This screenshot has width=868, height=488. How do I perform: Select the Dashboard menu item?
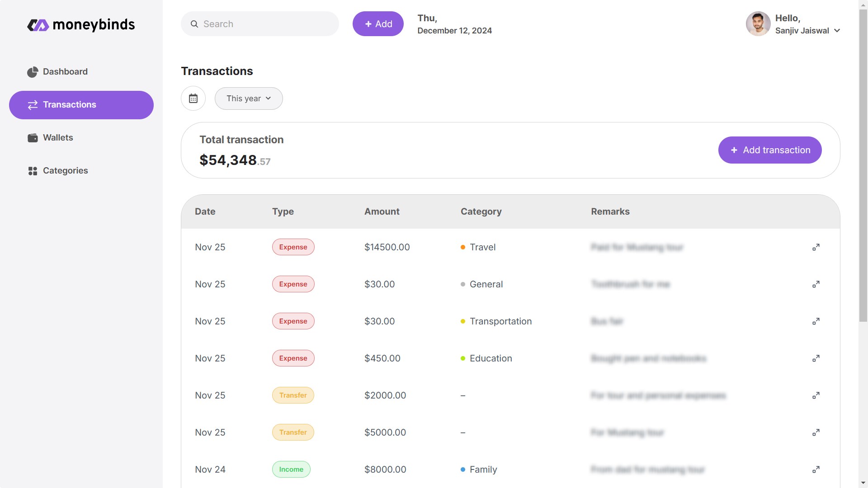65,71
